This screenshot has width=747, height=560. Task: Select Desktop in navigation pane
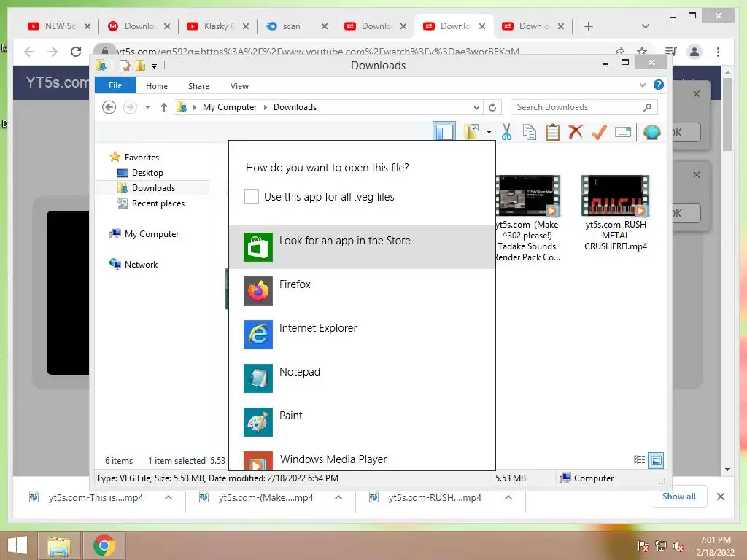pos(147,172)
